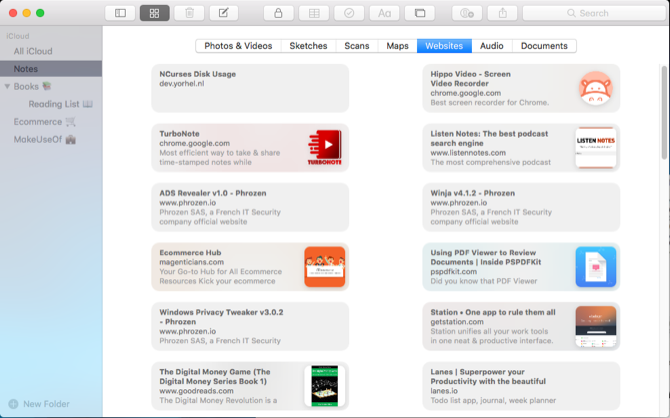This screenshot has height=418, width=670.
Task: Add people to note icon
Action: coord(467,13)
